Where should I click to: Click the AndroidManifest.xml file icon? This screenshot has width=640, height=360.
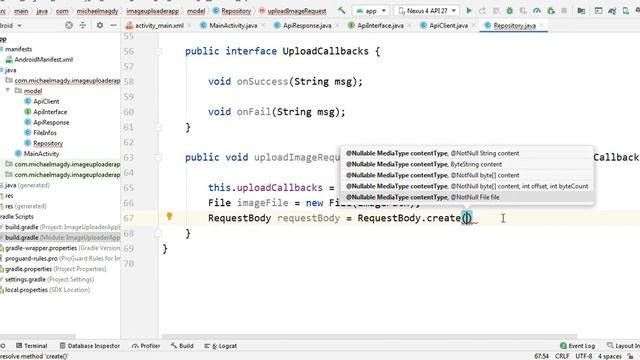[9, 60]
